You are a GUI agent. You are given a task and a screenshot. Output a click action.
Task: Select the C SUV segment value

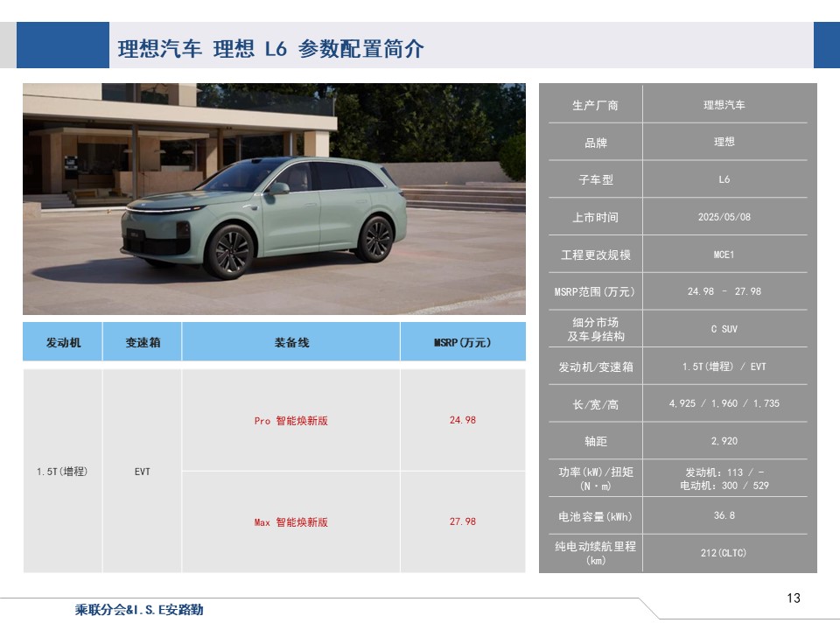(724, 329)
